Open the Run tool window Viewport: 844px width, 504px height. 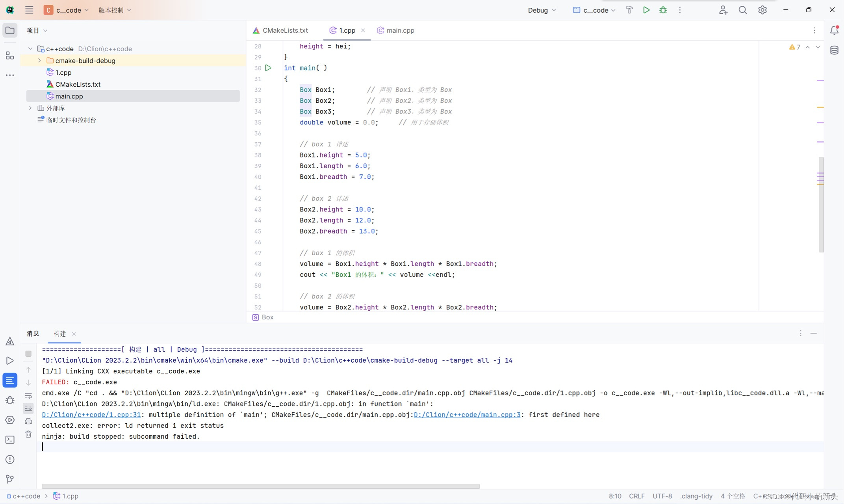[10, 361]
